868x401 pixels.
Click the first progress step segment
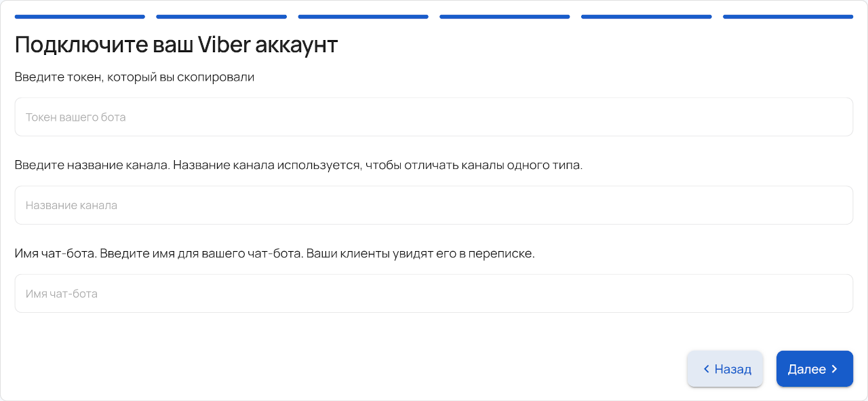[x=79, y=16]
